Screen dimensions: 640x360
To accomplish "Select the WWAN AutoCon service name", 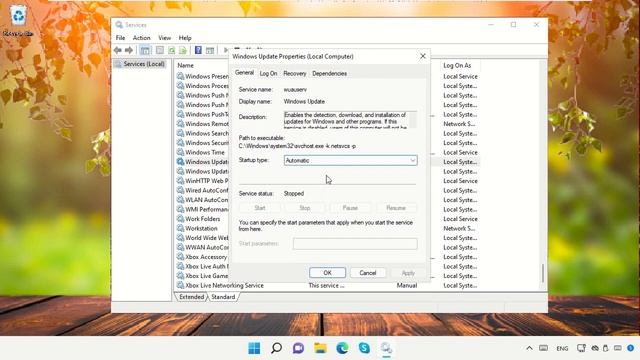I will [x=207, y=247].
